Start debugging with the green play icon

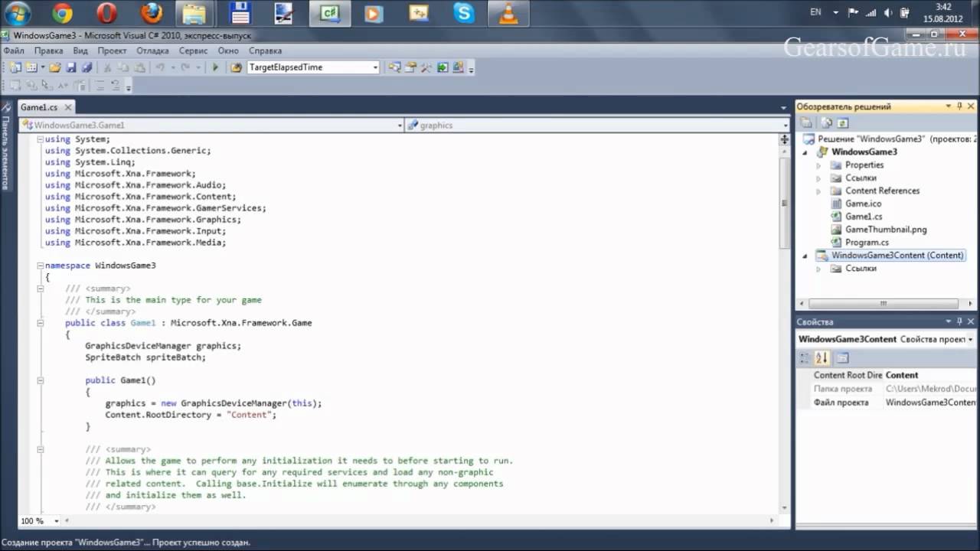coord(215,67)
